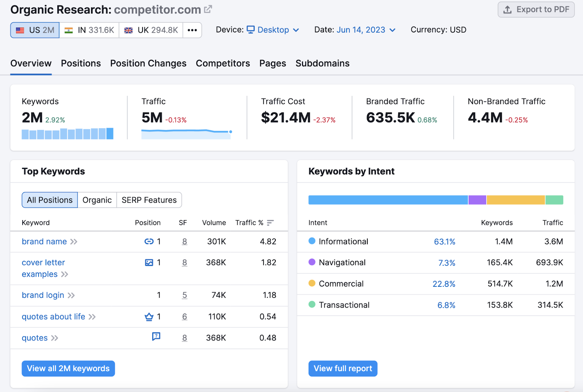583x392 pixels.
Task: Click the link SERP feature icon beside brand name
Action: coord(149,241)
